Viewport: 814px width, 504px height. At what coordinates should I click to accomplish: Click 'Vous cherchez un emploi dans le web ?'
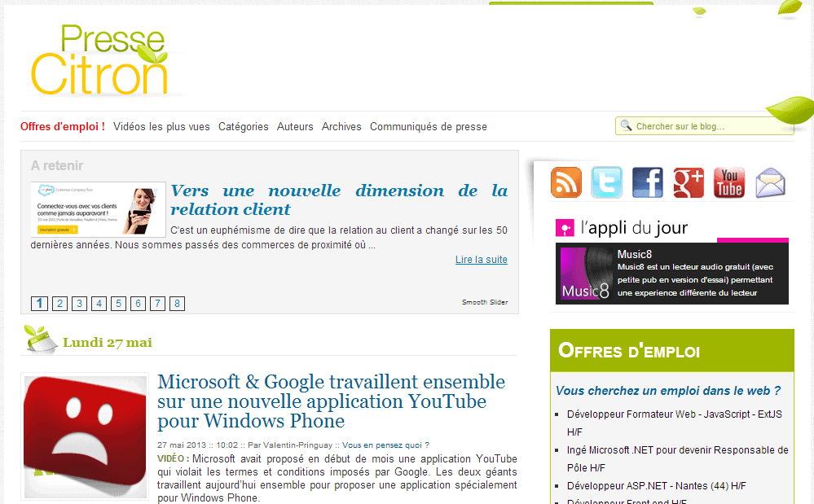pyautogui.click(x=668, y=391)
